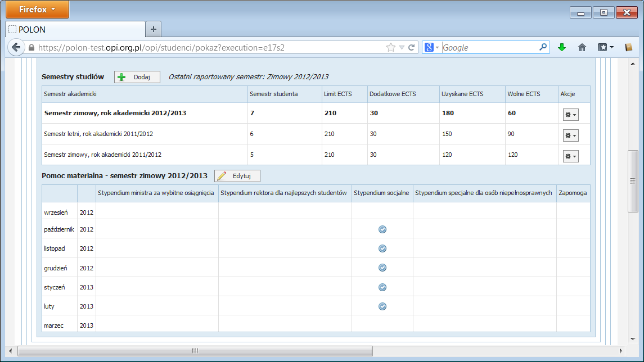Click the vertical scrollbar down arrow
This screenshot has width=644, height=362.
633,339
